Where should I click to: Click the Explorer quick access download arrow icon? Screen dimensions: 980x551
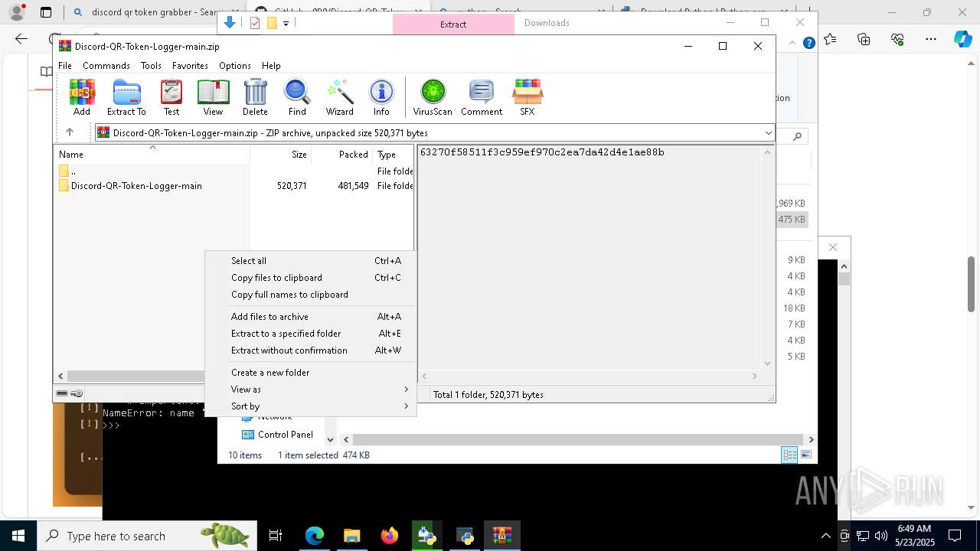pyautogui.click(x=230, y=23)
